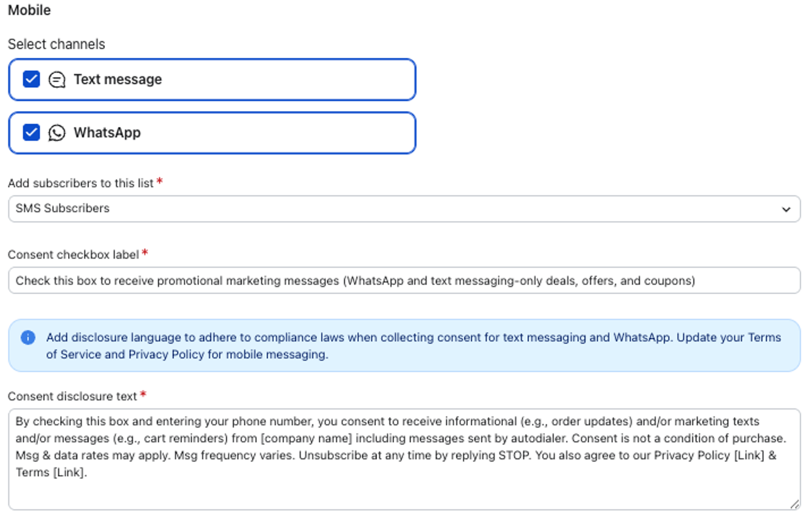Uncheck the WhatsApp checkbox

tap(31, 132)
